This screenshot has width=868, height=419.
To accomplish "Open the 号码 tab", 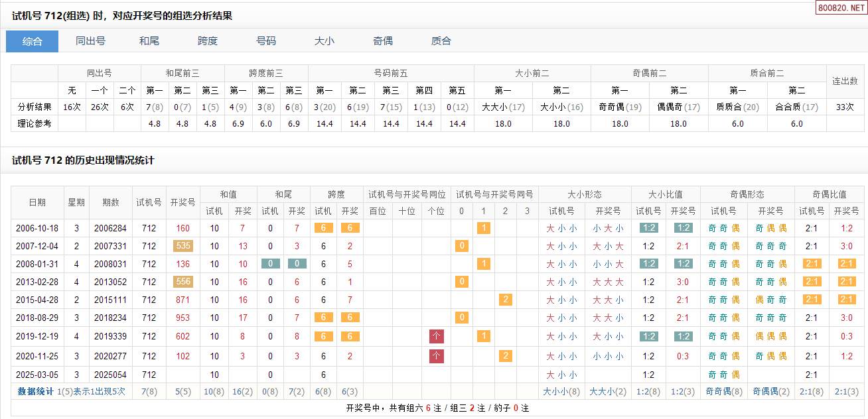I will tap(266, 41).
